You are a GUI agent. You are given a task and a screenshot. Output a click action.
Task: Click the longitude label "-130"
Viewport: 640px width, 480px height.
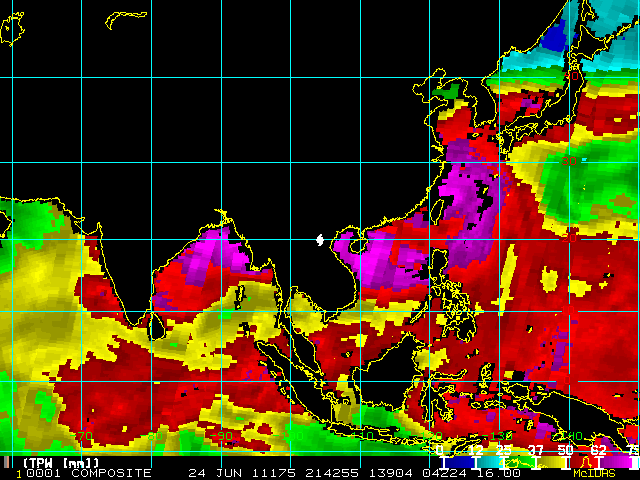pyautogui.click(x=497, y=436)
